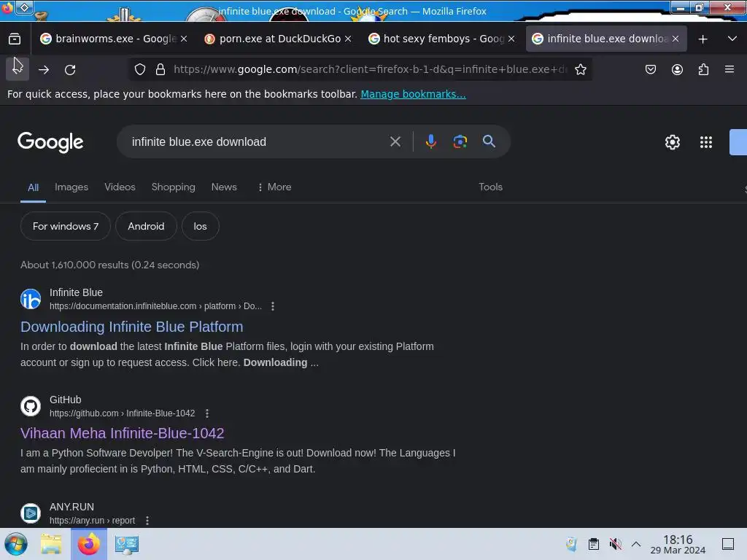The image size is (747, 560).
Task: Click the Google sign-in button at right
Action: pos(738,142)
